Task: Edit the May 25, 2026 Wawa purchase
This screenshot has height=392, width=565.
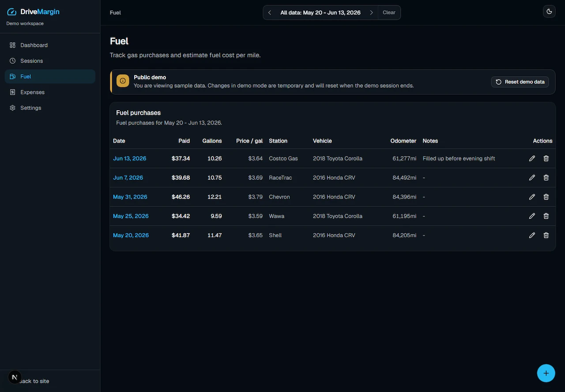Action: 532,216
